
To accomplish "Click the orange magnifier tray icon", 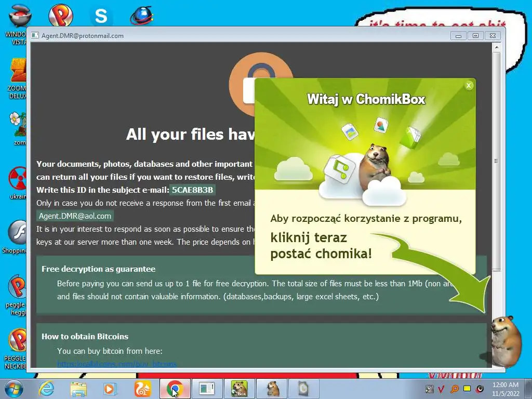I will [454, 389].
